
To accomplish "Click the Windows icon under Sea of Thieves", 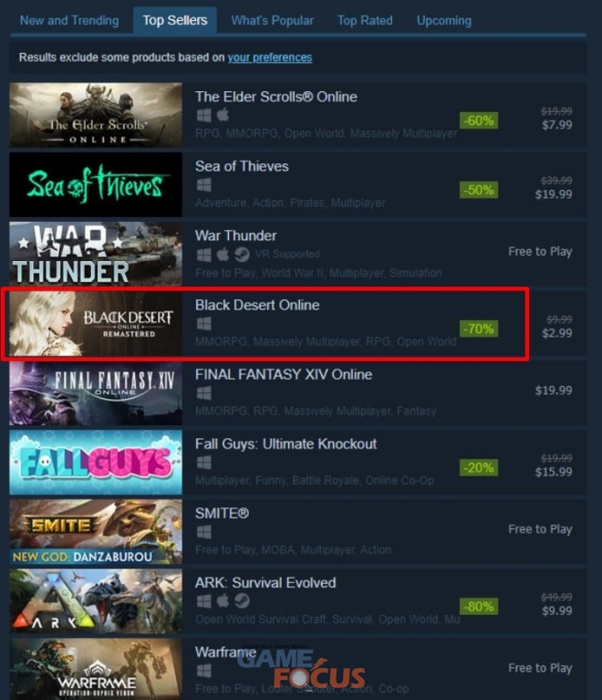I will [x=204, y=185].
